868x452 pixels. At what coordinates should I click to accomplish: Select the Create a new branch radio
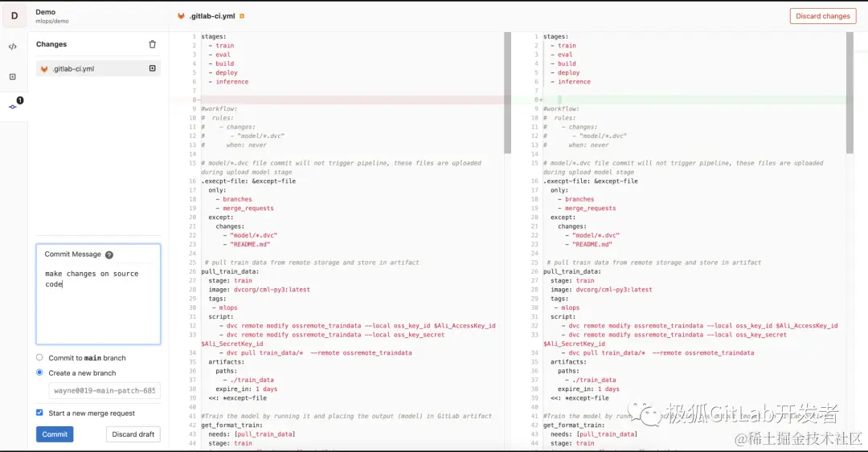[x=39, y=373]
